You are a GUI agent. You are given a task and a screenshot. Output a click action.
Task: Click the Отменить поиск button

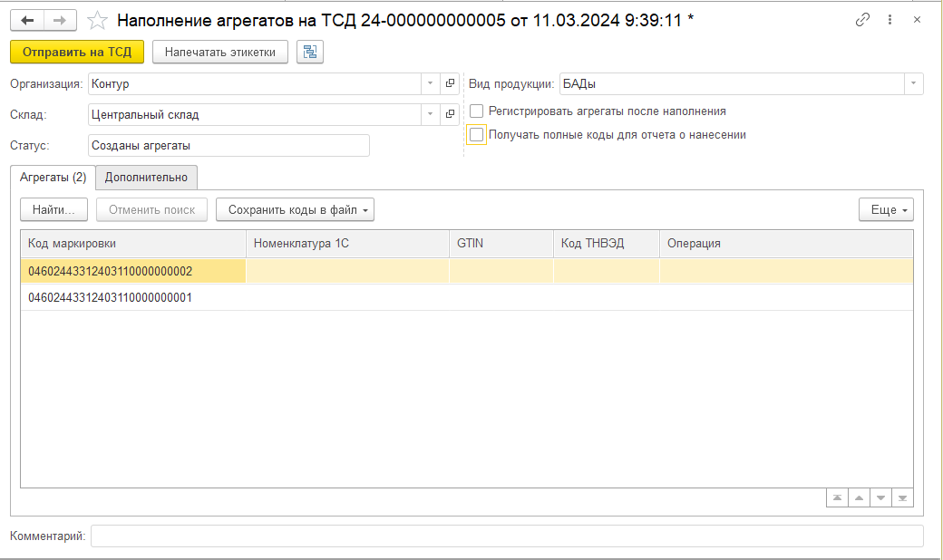151,209
